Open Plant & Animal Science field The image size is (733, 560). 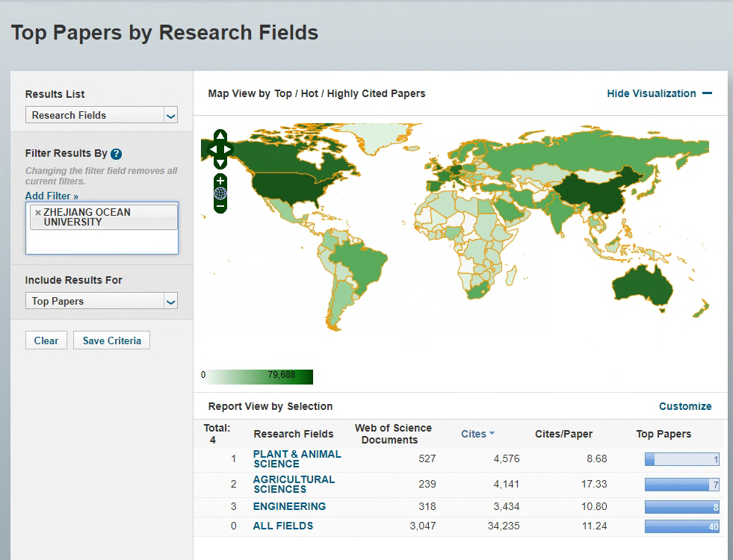coord(297,458)
